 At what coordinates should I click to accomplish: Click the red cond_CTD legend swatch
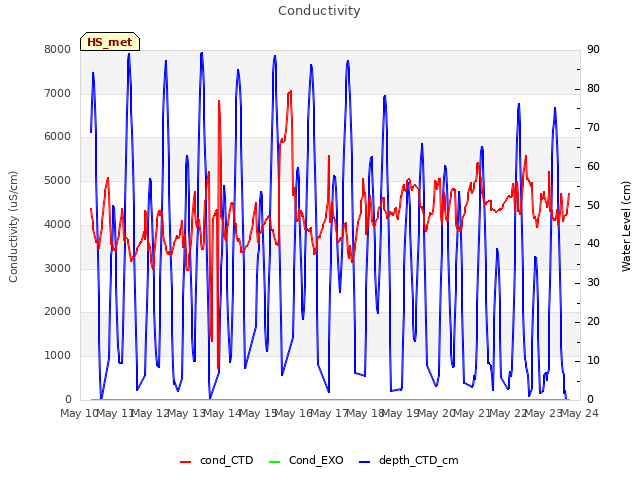tap(185, 462)
